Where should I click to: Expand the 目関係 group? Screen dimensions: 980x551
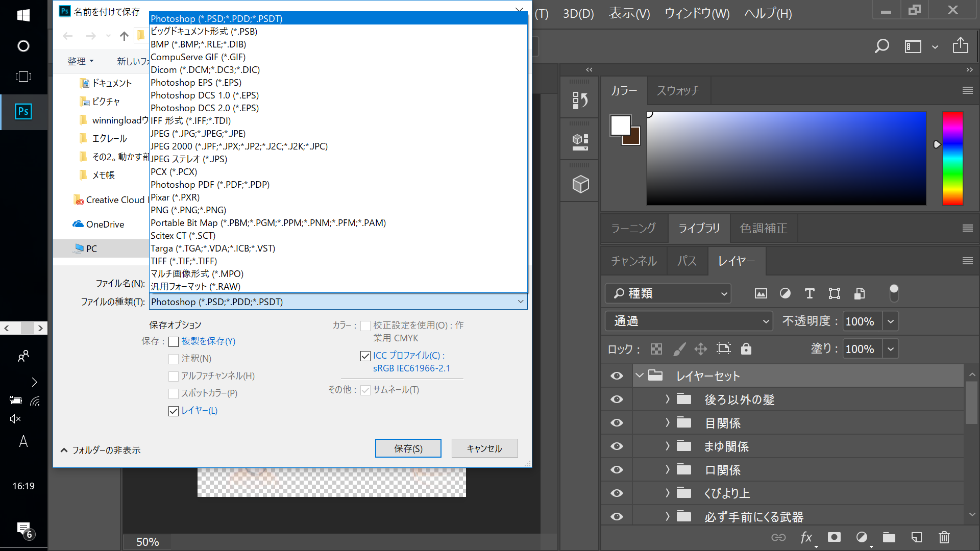(x=667, y=423)
